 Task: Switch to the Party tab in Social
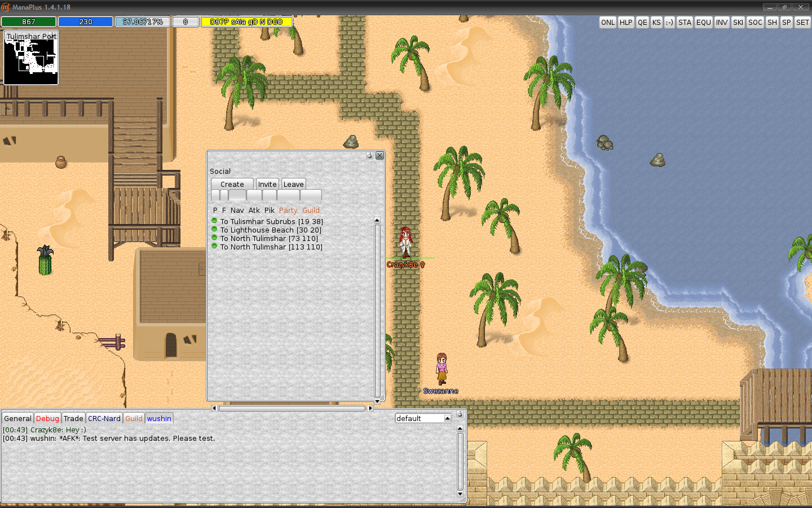point(288,210)
